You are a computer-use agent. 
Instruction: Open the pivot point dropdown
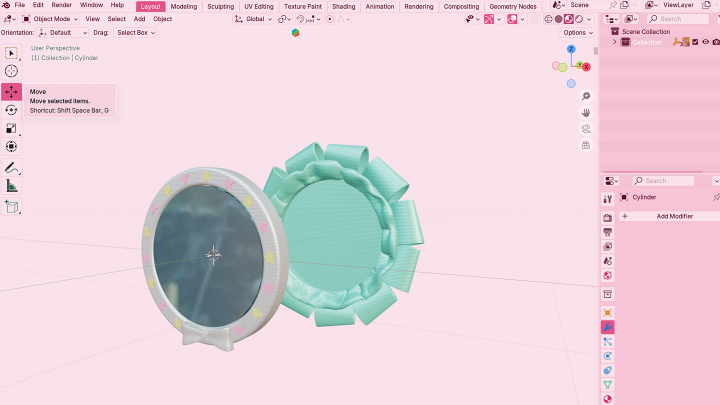click(x=284, y=19)
